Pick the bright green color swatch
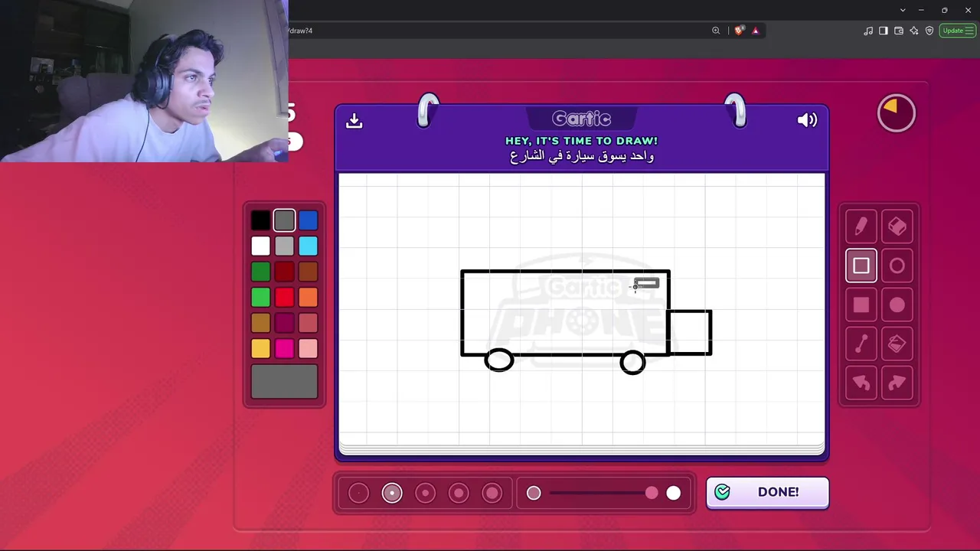The image size is (980, 551). tap(260, 298)
